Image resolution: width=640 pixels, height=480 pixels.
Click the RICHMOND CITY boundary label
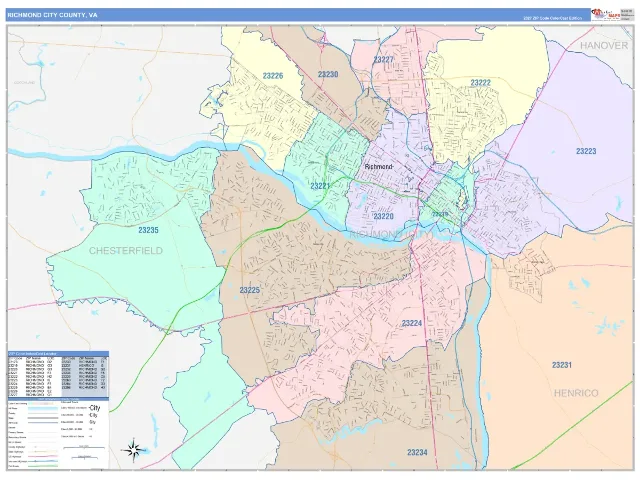point(391,234)
